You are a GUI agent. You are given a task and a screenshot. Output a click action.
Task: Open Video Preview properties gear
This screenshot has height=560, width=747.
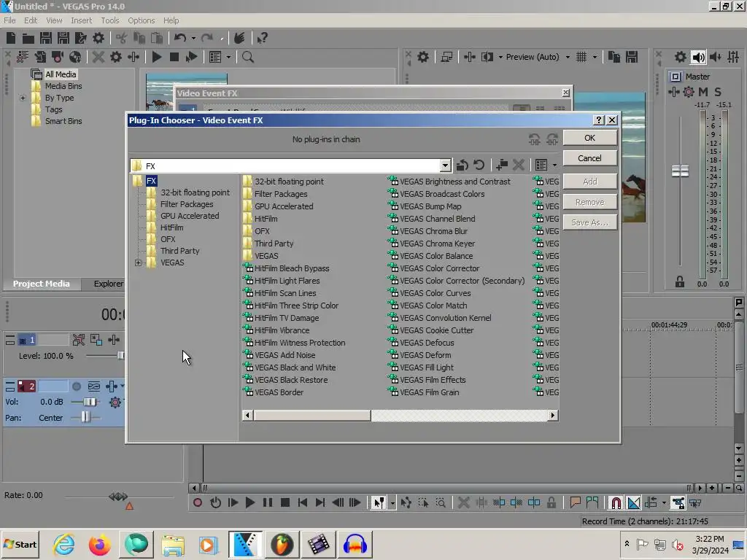click(x=423, y=57)
